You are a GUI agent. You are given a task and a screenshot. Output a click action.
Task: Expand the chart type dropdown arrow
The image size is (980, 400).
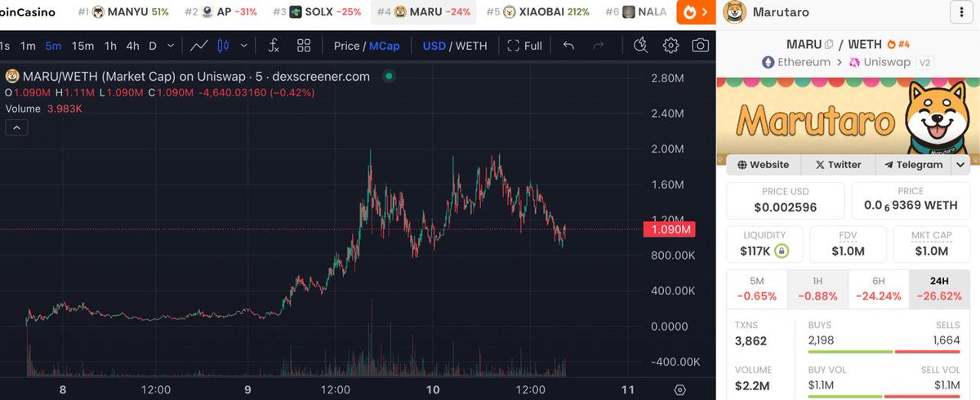[x=243, y=46]
